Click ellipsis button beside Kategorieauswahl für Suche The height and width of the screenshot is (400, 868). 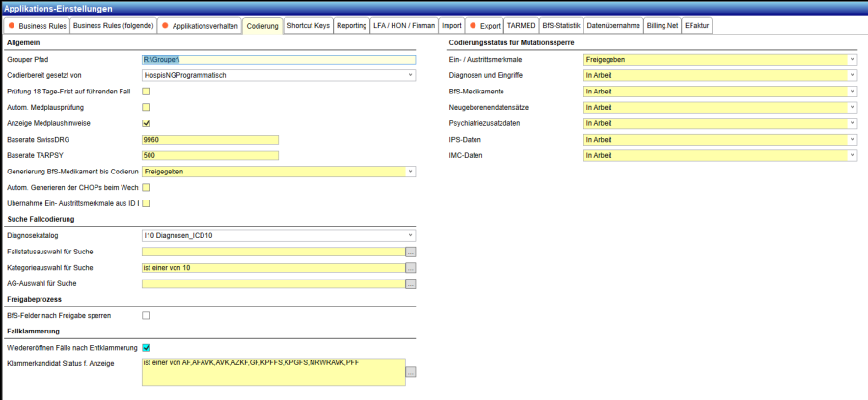(410, 268)
